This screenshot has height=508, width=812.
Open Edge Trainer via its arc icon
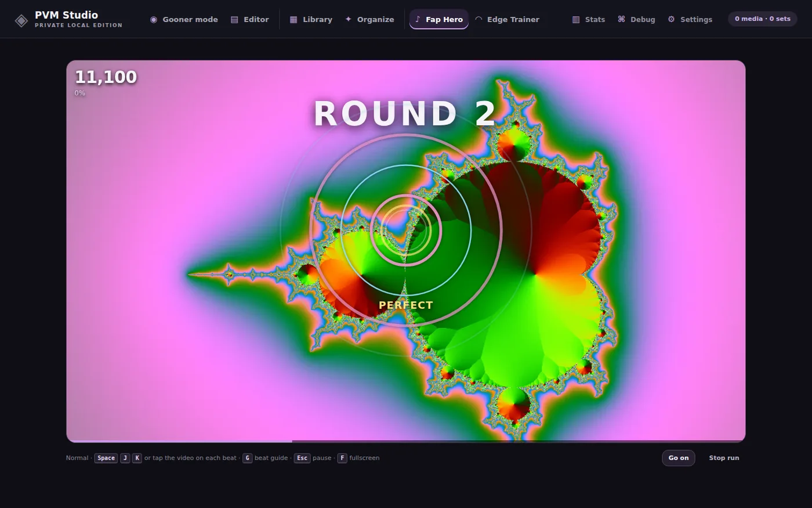[478, 19]
